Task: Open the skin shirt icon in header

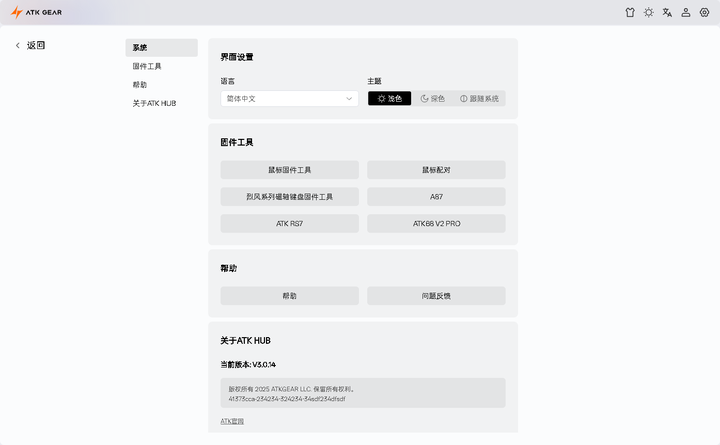Action: click(630, 12)
